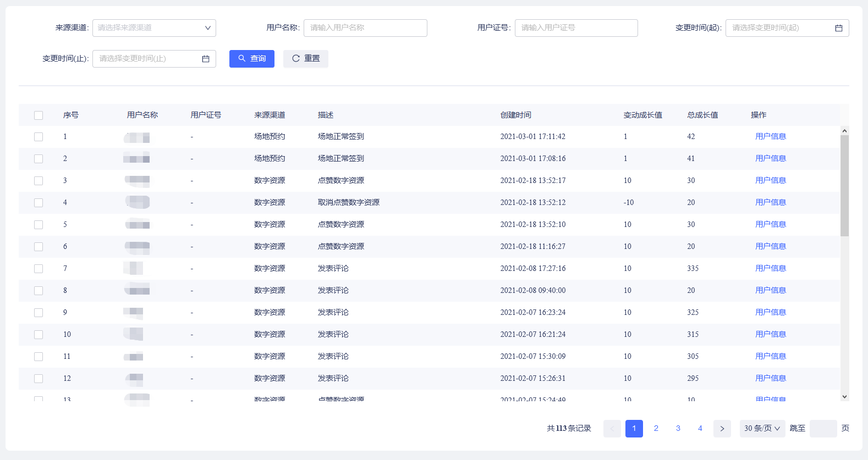Open calendar icon for 变更时间(止)
The height and width of the screenshot is (460, 868).
(x=205, y=59)
